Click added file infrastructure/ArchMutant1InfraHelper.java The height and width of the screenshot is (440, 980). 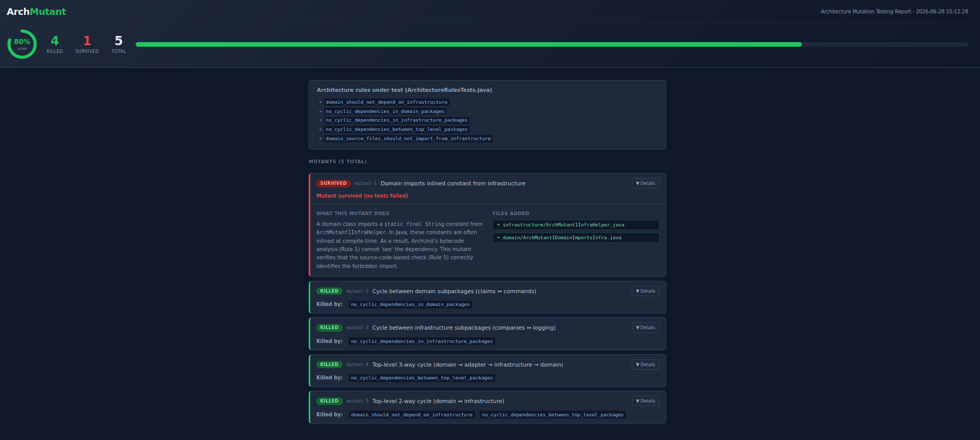coord(576,225)
